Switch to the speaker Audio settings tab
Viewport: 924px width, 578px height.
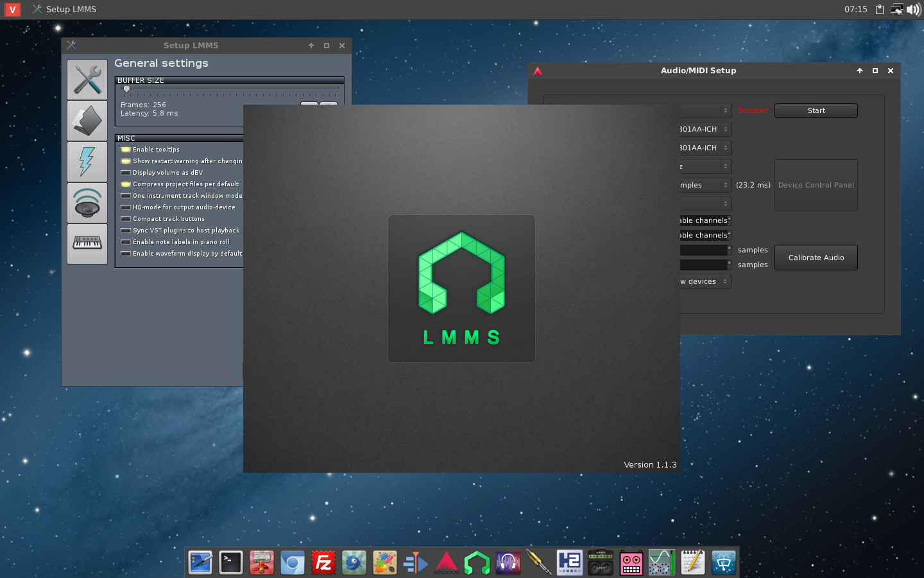[87, 203]
